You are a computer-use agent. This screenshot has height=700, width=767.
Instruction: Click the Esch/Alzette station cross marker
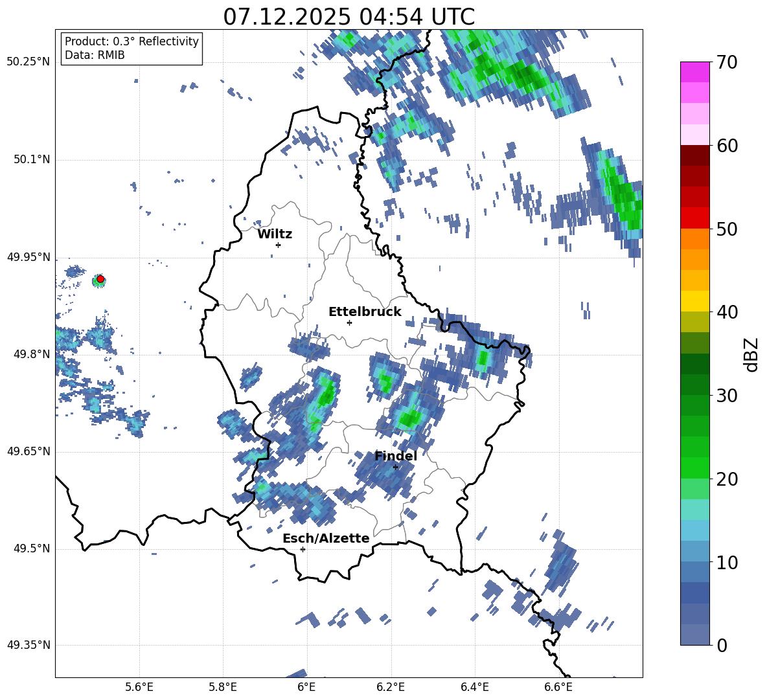pos(303,549)
